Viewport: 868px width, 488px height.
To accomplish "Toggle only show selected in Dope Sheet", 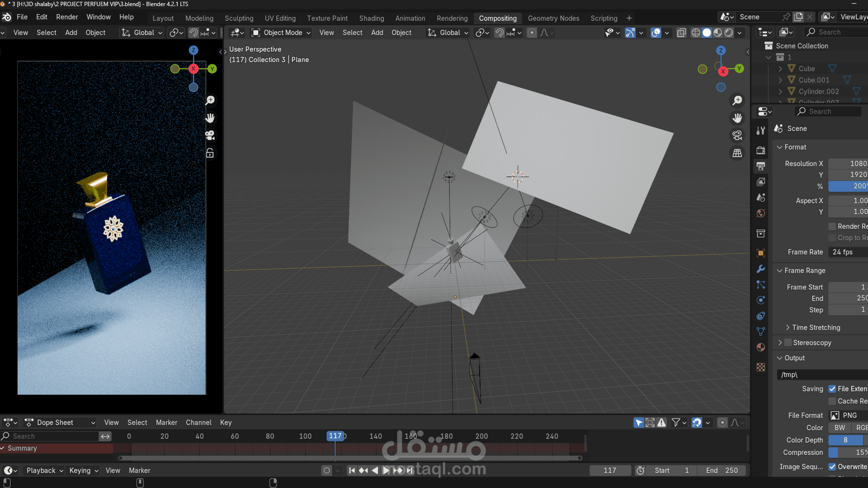I will pos(638,422).
